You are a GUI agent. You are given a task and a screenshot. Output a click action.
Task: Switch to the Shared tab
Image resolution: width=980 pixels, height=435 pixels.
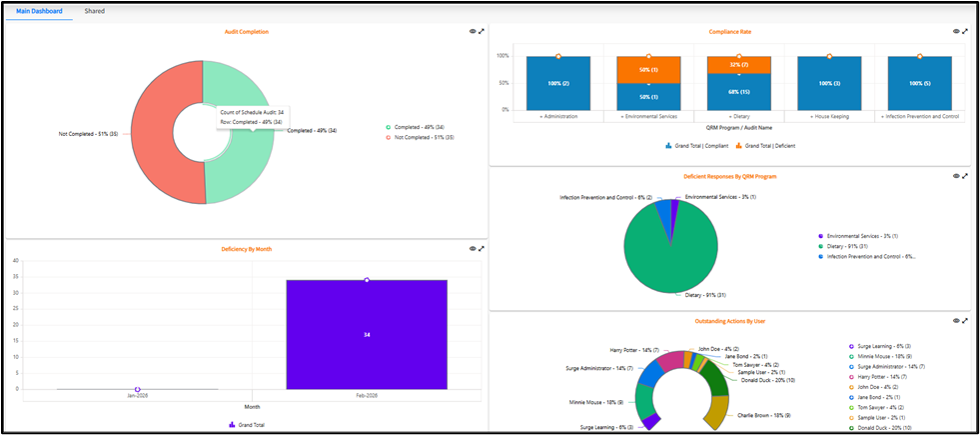94,11
